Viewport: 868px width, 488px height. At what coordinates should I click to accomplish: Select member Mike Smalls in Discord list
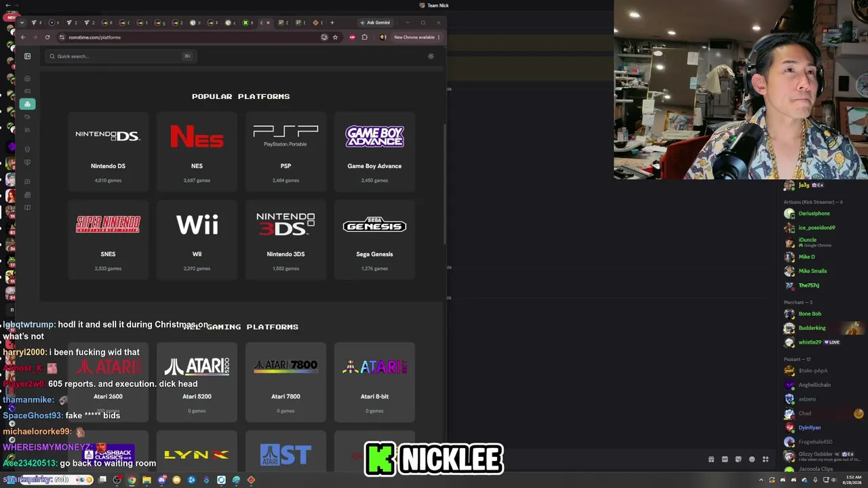pyautogui.click(x=822, y=271)
